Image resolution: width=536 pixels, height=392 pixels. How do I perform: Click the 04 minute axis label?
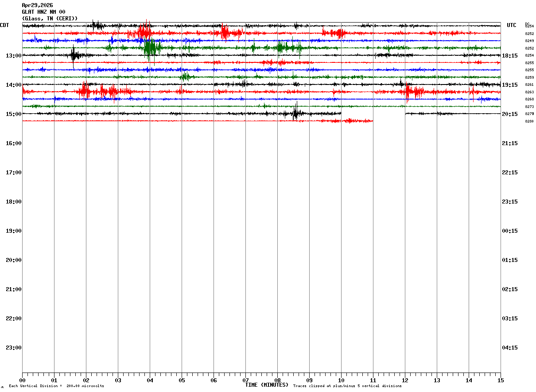click(150, 380)
